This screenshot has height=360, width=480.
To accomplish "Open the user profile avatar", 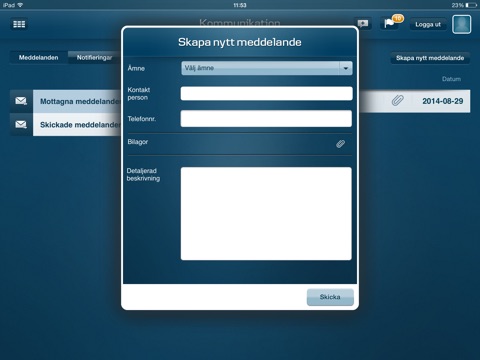I will pos(462,24).
